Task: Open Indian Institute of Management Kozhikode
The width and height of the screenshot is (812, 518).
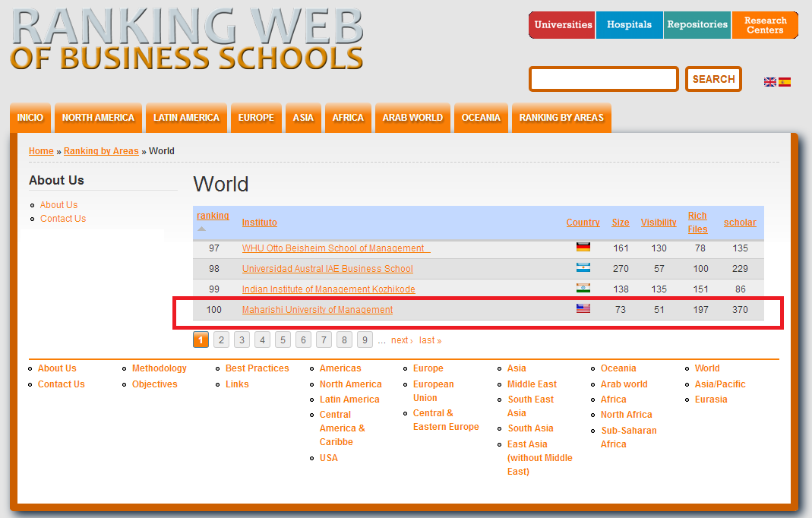Action: tap(328, 289)
